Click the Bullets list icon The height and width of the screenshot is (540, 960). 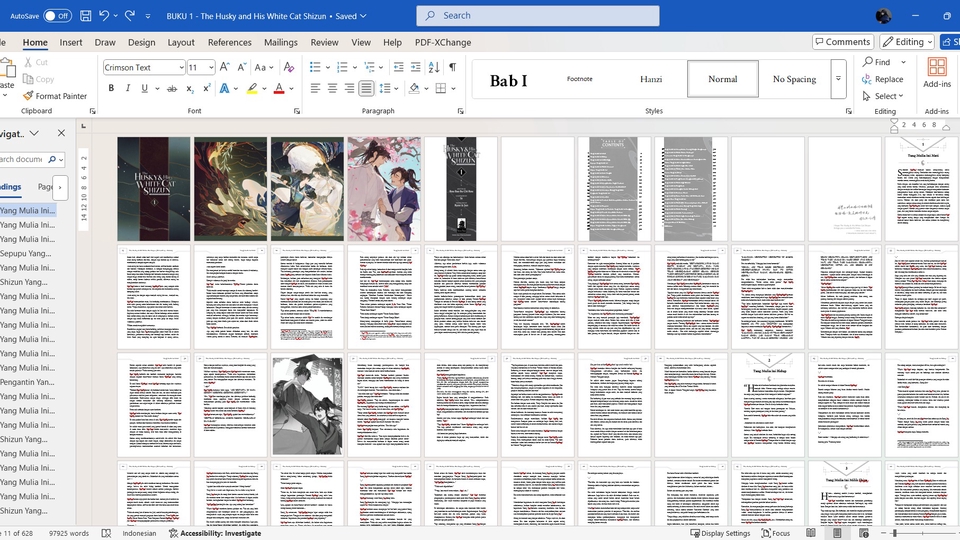pyautogui.click(x=315, y=67)
